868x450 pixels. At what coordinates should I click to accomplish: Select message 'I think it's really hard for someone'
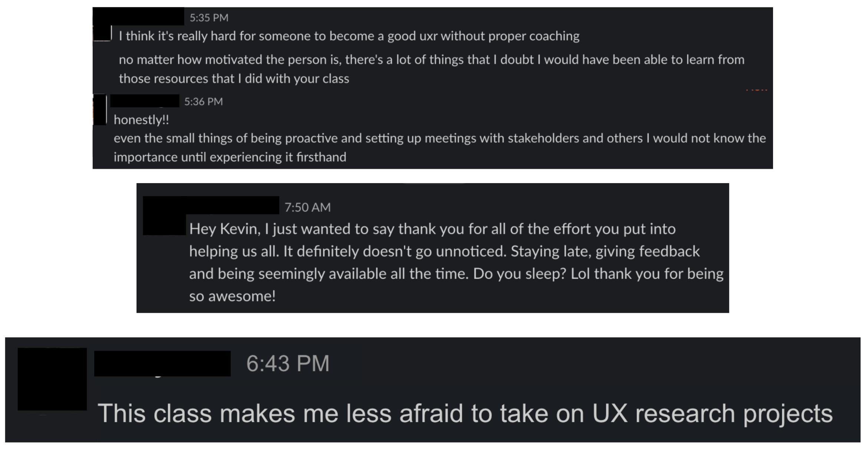pos(349,36)
